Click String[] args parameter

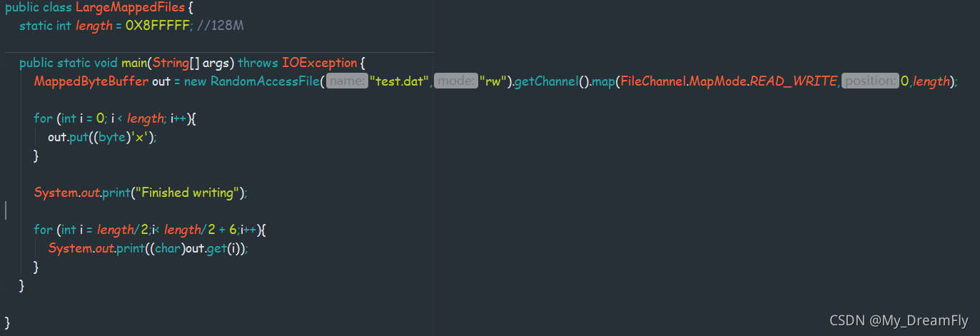point(191,63)
